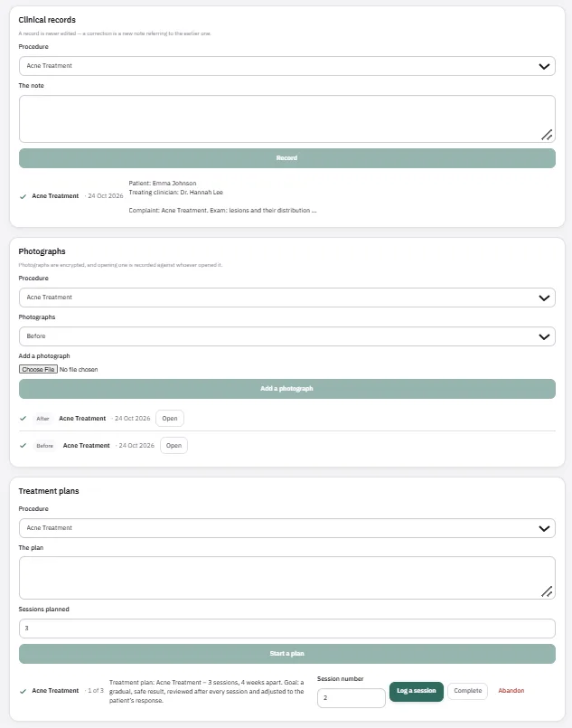Focus The plan text area
Screen dimensions: 572x728
coord(286,578)
